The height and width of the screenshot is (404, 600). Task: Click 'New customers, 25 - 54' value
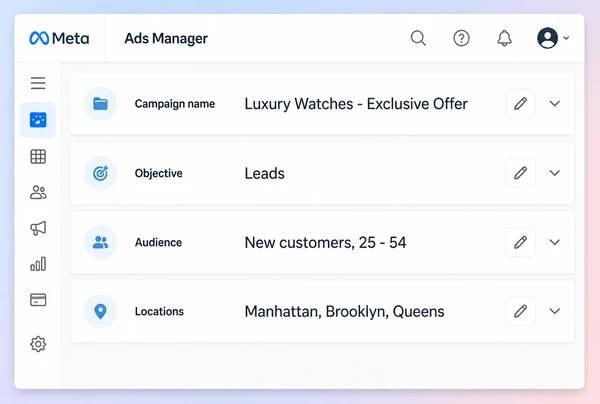point(325,243)
